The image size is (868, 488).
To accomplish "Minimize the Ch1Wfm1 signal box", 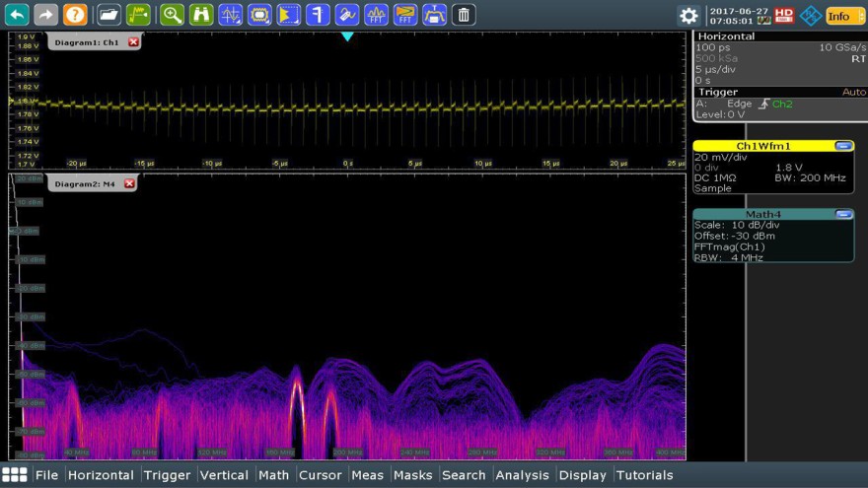I will [x=842, y=146].
